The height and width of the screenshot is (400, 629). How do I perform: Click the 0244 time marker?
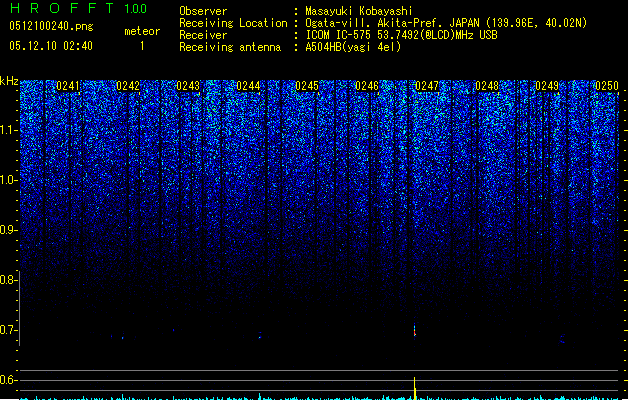(x=248, y=86)
